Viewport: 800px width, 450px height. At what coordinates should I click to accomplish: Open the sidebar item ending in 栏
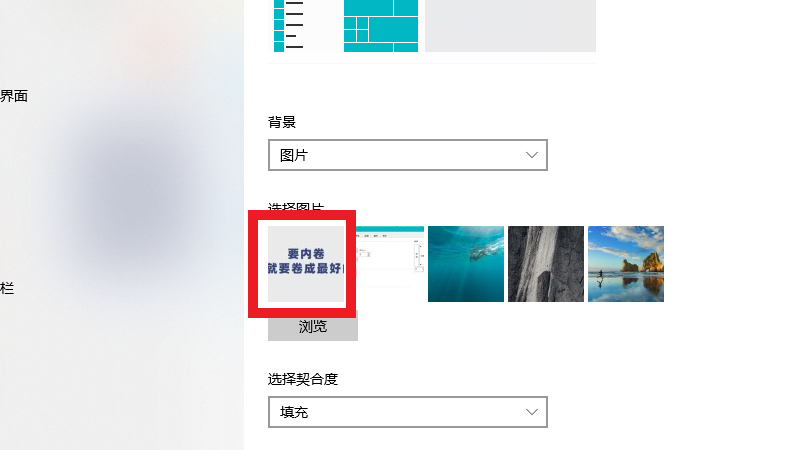coord(7,288)
